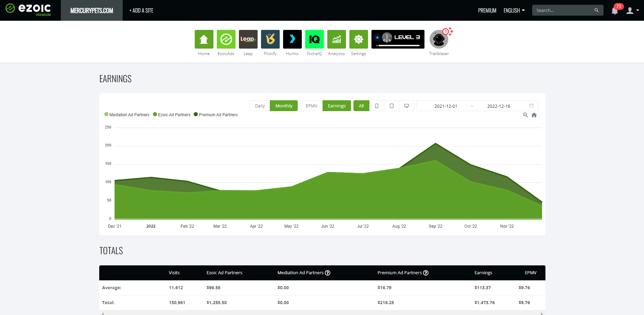Click the average visits 11,612 cell
The width and height of the screenshot is (644, 315).
tap(176, 287)
